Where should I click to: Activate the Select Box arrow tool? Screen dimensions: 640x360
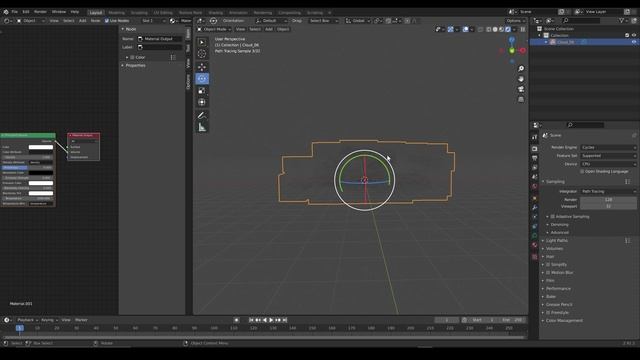[202, 42]
